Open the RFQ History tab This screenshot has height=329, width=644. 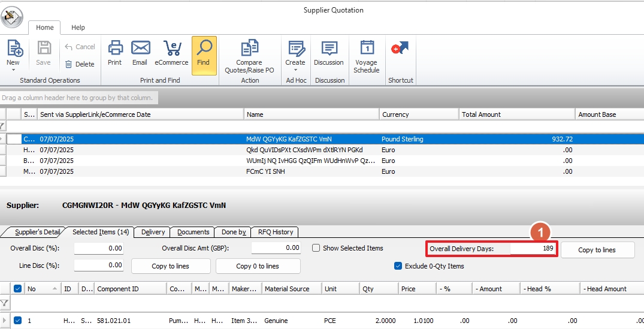pyautogui.click(x=276, y=232)
